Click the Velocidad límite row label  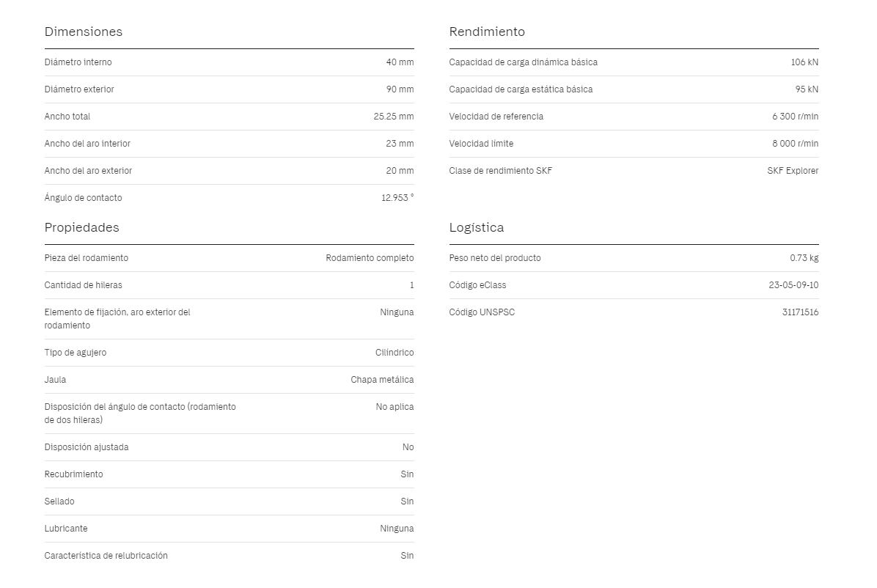pyautogui.click(x=481, y=144)
